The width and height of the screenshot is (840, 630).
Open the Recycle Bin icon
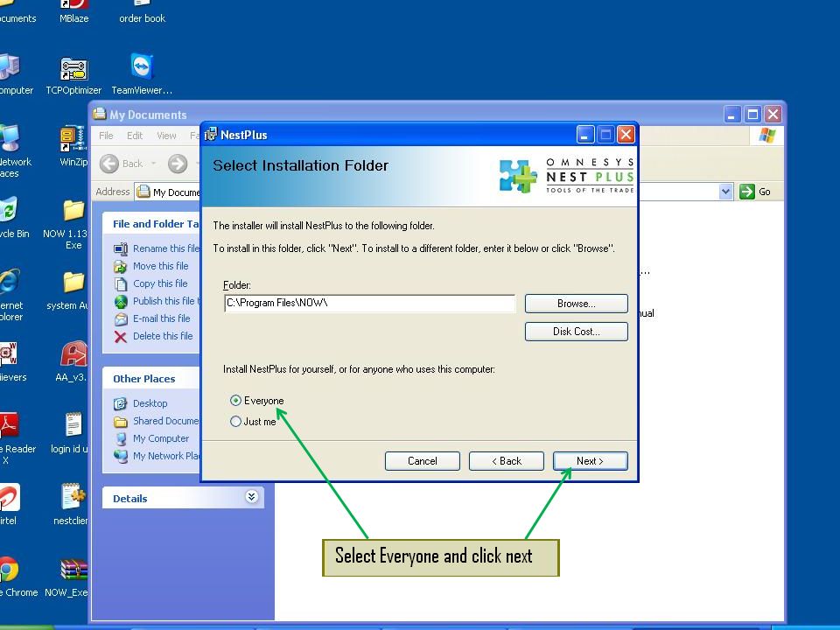[9, 210]
